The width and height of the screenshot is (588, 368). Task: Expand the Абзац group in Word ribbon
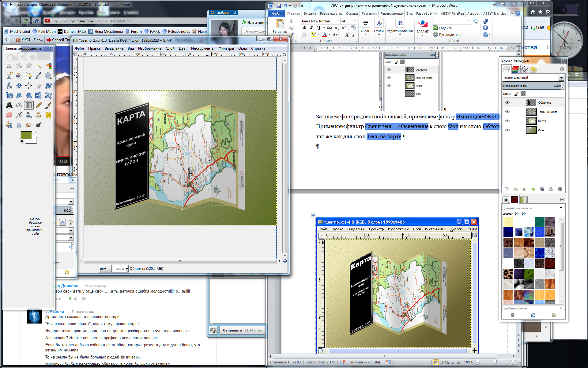pos(365,27)
